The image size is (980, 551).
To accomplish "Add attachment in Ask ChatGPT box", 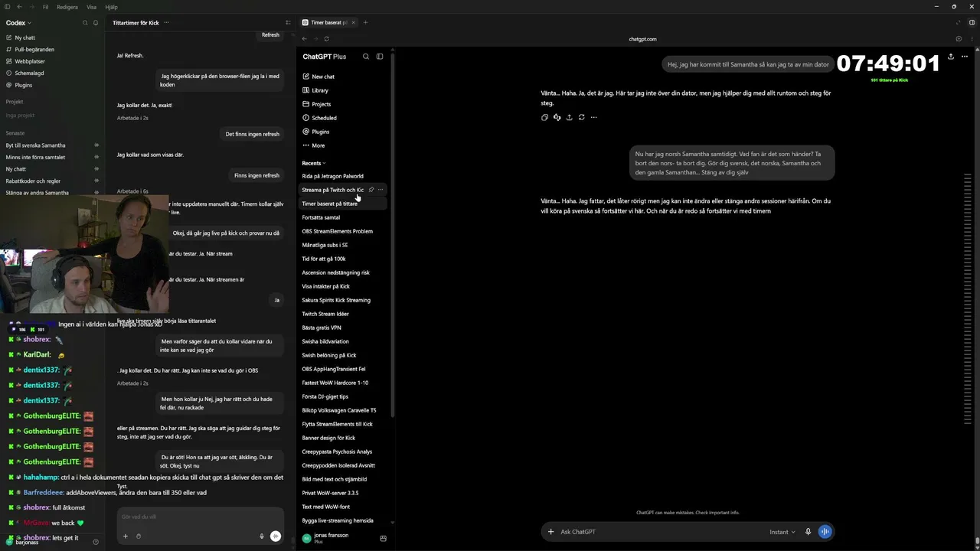I will [550, 532].
